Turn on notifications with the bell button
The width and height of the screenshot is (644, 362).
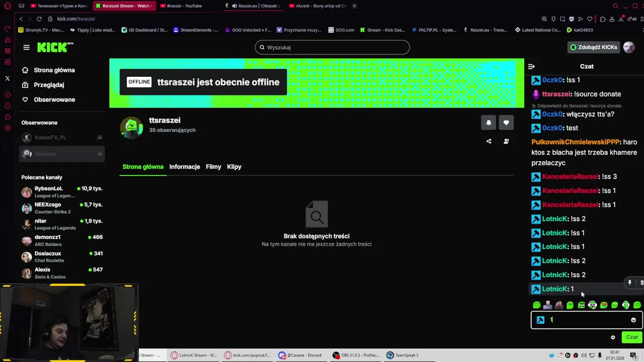point(489,123)
